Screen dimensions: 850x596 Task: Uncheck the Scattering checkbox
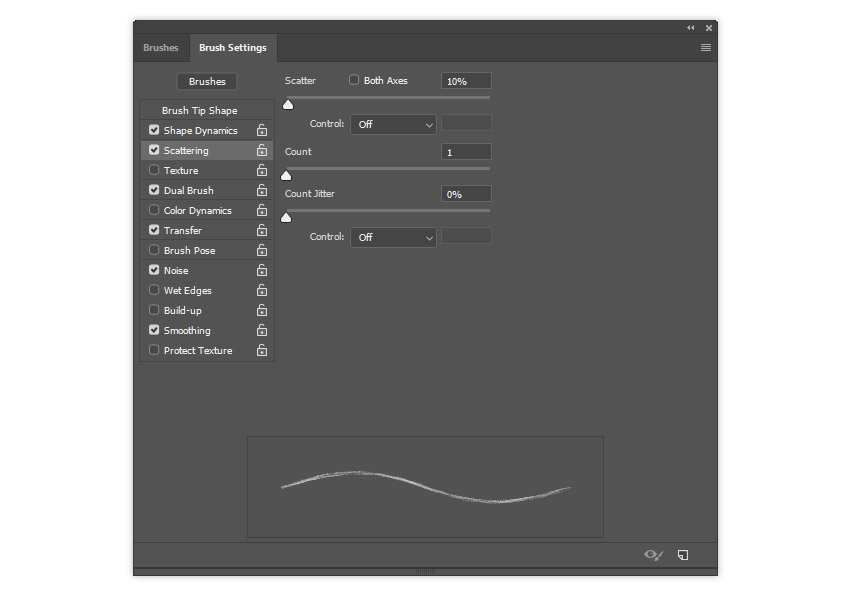(154, 150)
